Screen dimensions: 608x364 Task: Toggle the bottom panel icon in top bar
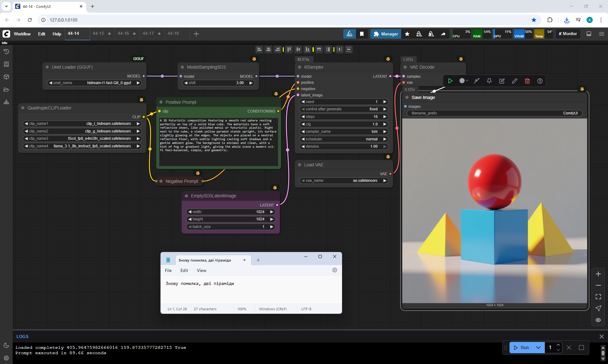click(589, 34)
